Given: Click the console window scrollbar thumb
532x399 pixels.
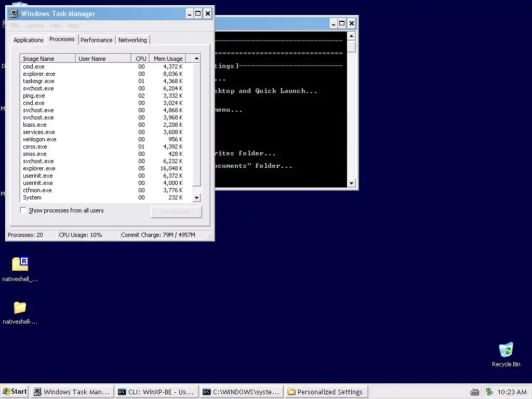Looking at the screenshot, I should [352, 46].
